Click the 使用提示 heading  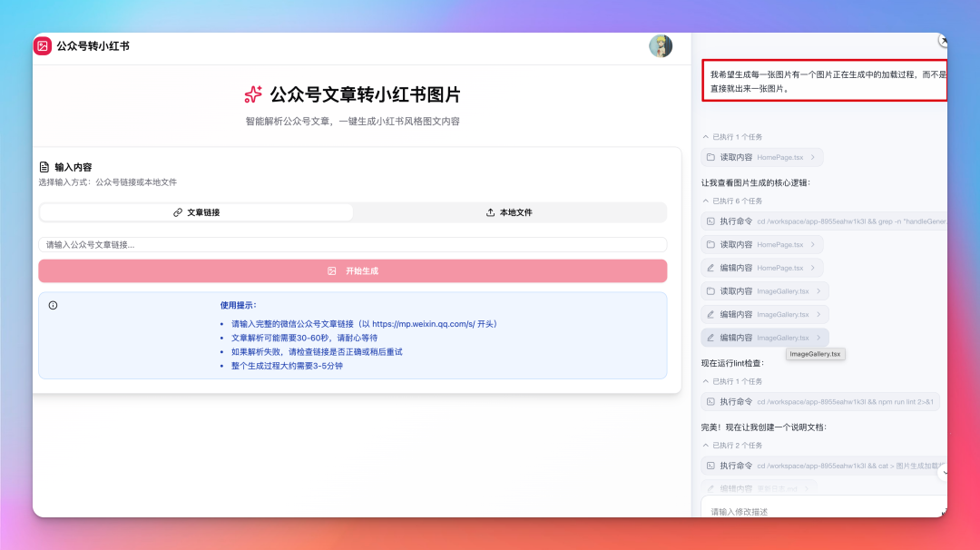point(238,306)
